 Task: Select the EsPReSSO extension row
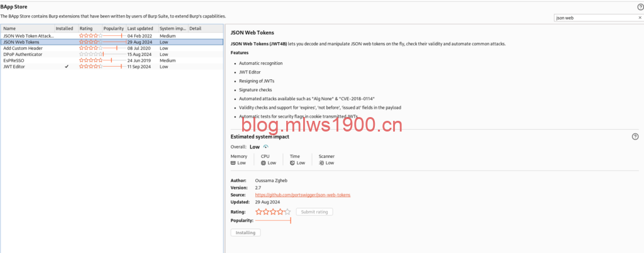click(x=112, y=60)
